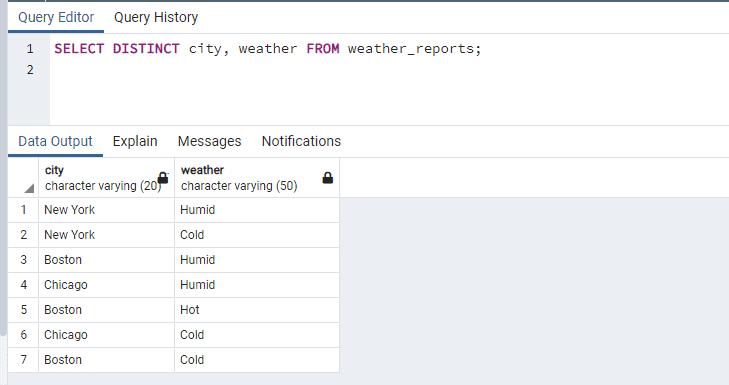
Task: Select row number 7 header
Action: coord(23,359)
